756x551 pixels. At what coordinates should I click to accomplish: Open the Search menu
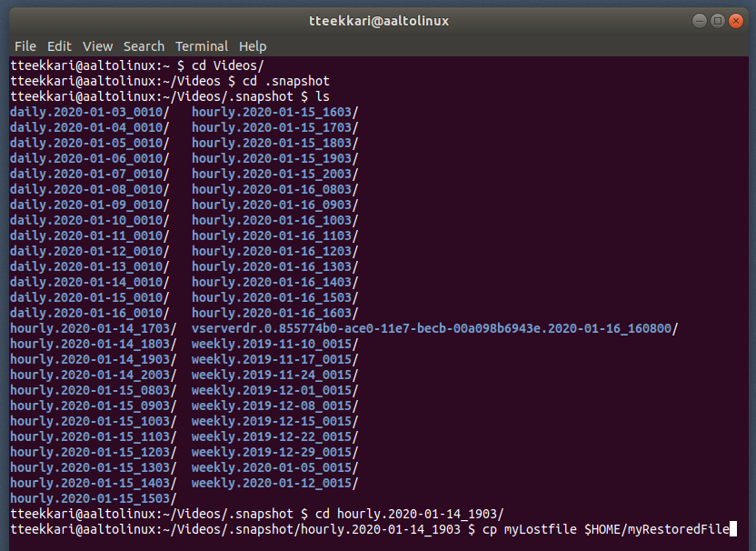144,45
